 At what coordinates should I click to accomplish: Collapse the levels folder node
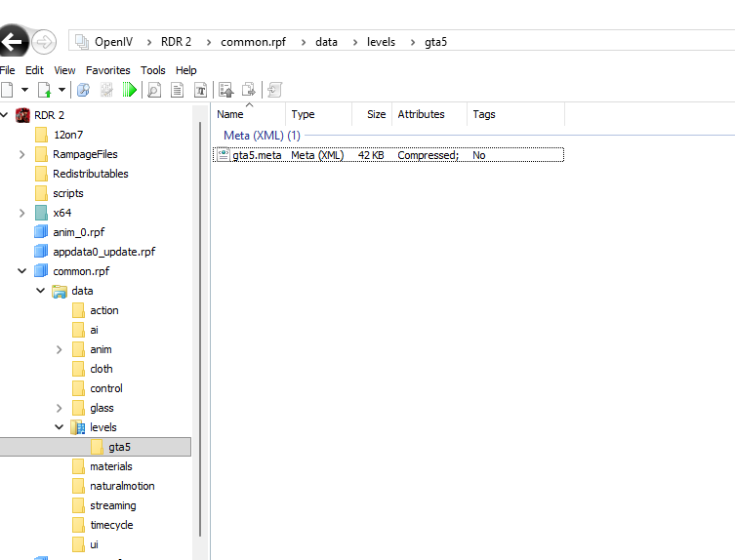point(60,427)
